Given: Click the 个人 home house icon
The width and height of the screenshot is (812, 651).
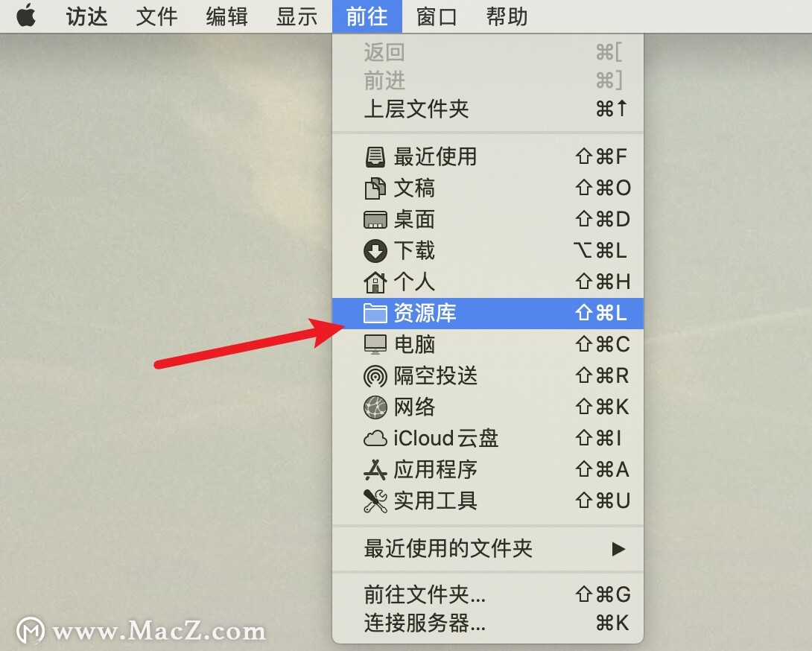Looking at the screenshot, I should tap(375, 282).
